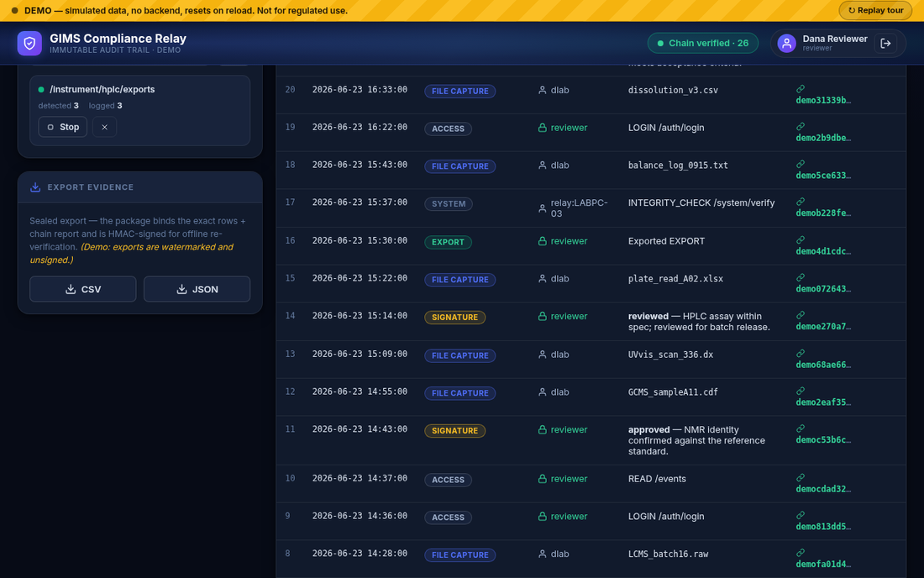Open hash link icon for UVvis_scan_336.dx row

(x=801, y=354)
